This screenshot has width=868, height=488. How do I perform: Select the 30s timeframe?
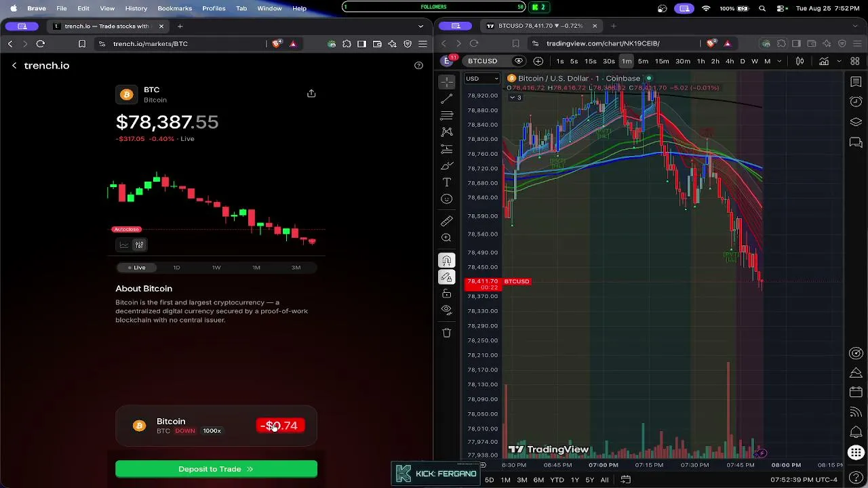[x=609, y=61]
